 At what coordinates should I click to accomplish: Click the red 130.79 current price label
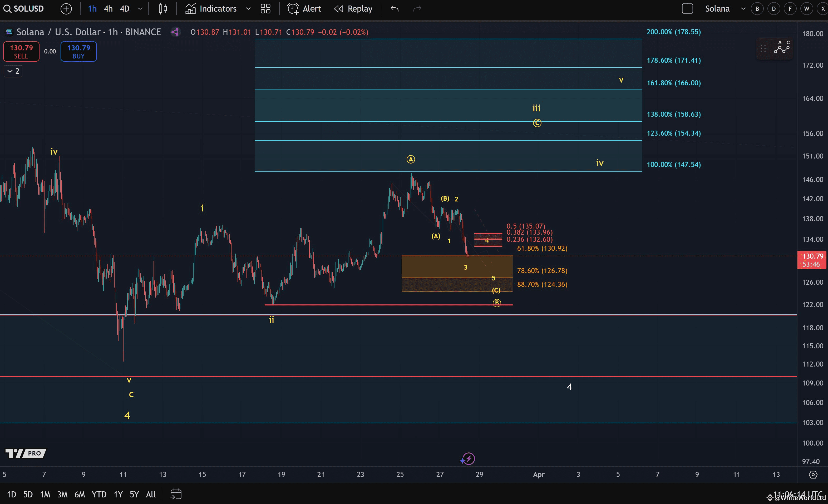[x=812, y=260]
